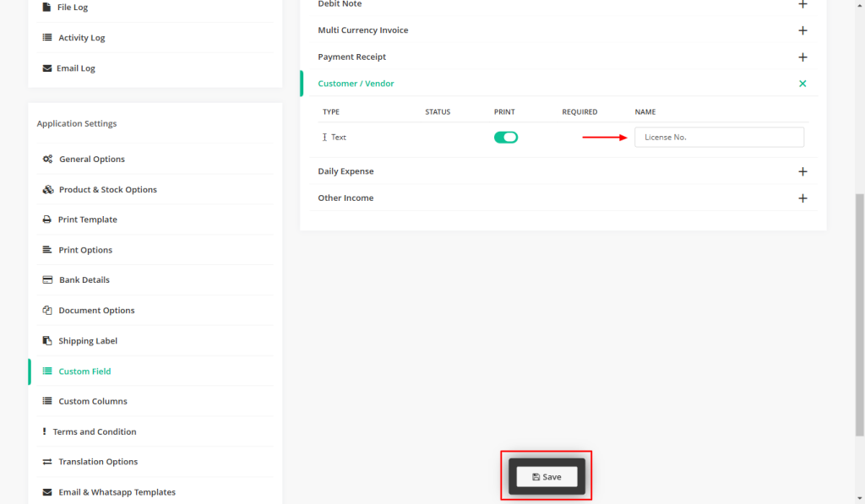Expand the Daily Expense section

[x=802, y=171]
